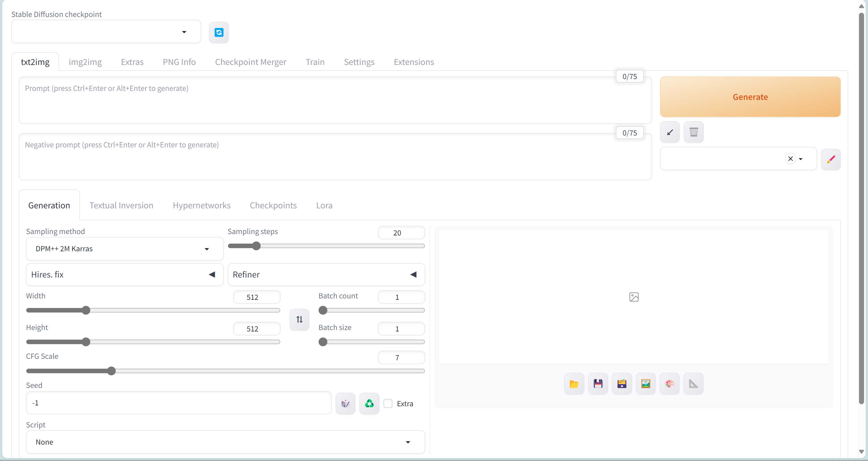868x461 pixels.
Task: Click the Batch count slider handle
Action: pos(323,311)
